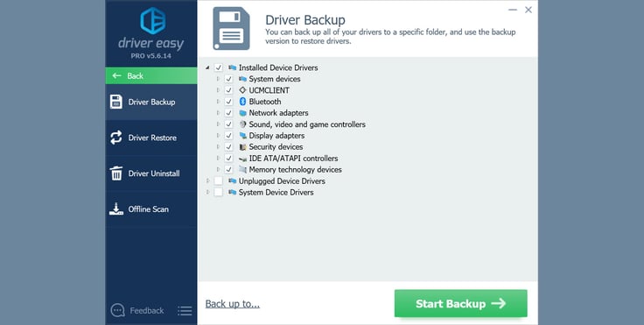The image size is (644, 325).
Task: Uncheck the Bluetooth checkbox
Action: (x=228, y=102)
